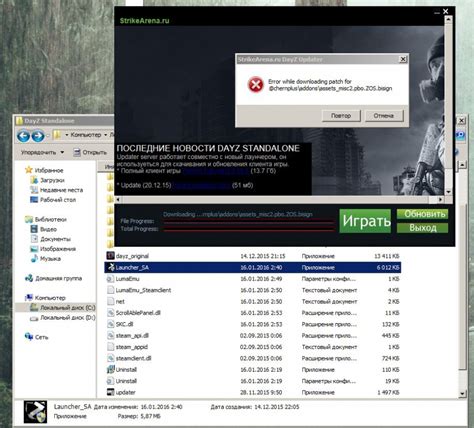This screenshot has height=428, width=474.
Task: Click the Forward arrow in Explorer
Action: click(38, 136)
